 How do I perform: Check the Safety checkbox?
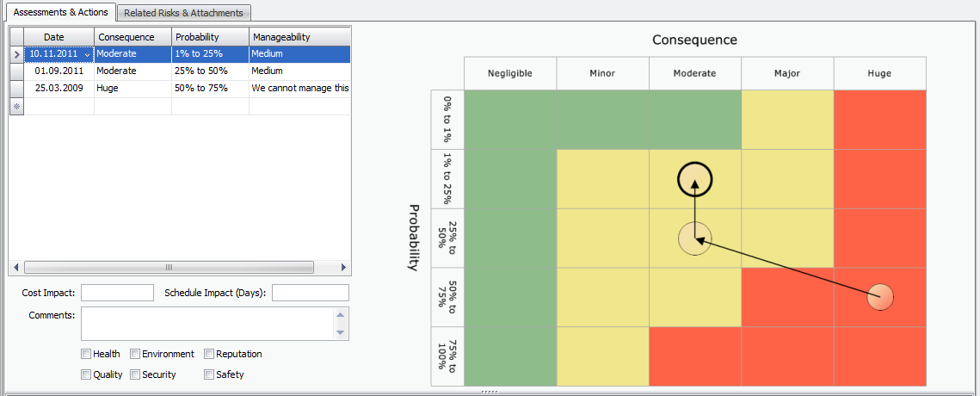(209, 374)
